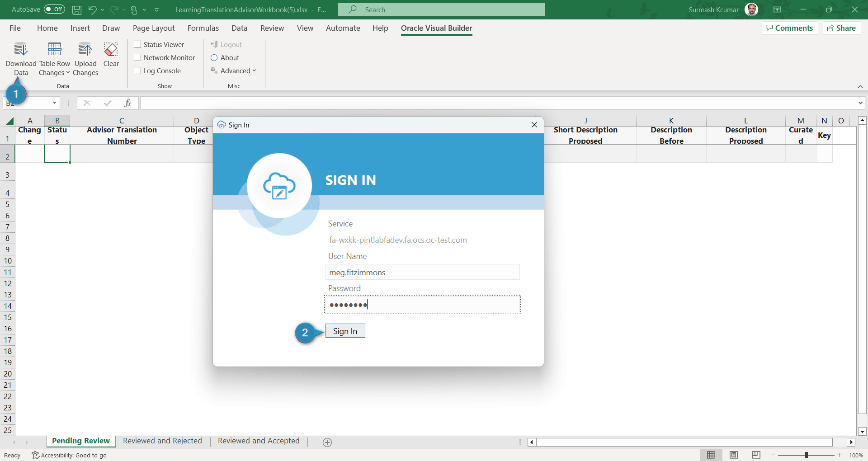Open the Undo history dropdown arrow
This screenshot has width=868, height=461.
point(103,9)
